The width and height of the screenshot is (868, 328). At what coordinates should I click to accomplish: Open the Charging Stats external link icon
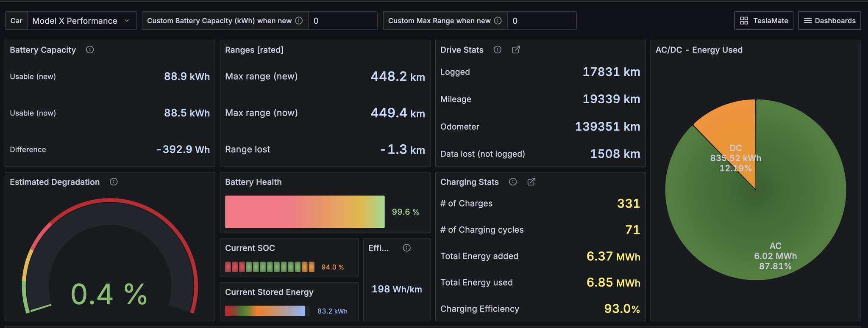coord(531,182)
